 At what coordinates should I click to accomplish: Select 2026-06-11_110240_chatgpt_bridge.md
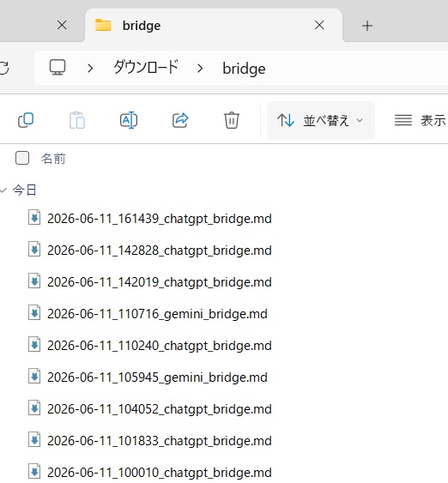click(x=160, y=346)
